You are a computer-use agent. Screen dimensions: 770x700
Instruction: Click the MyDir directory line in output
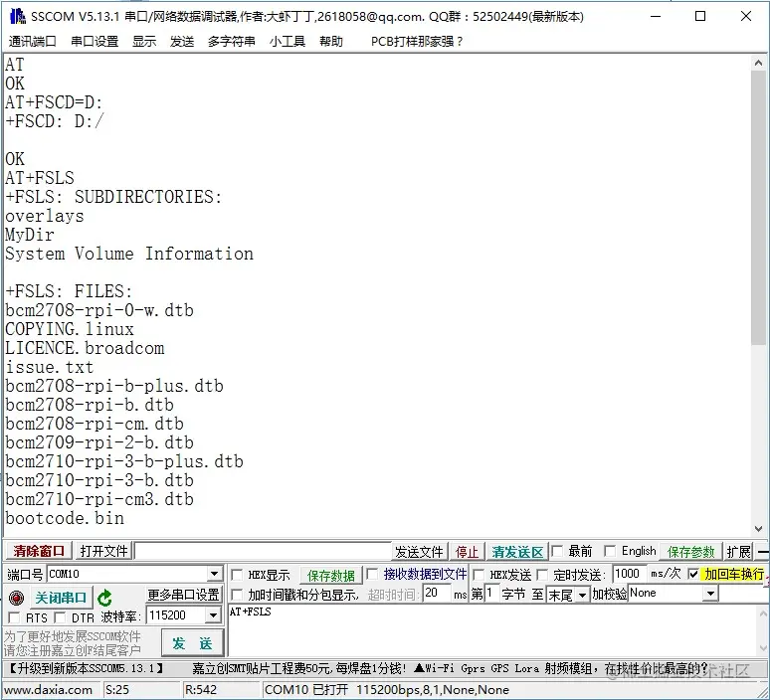pos(30,235)
